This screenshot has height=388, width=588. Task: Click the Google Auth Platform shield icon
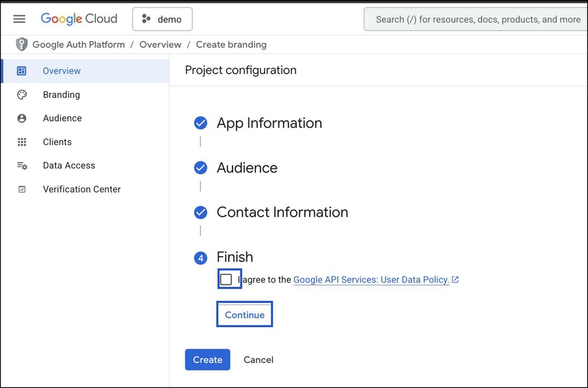coord(22,44)
